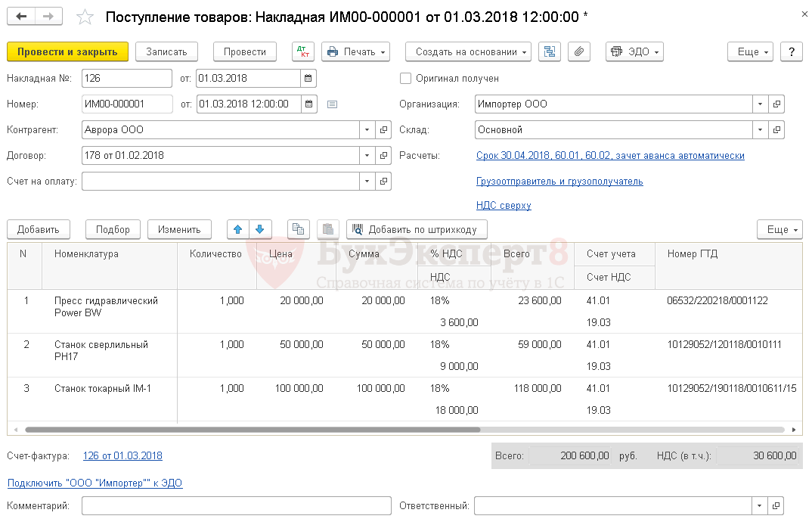This screenshot has width=812, height=522.
Task: Open Создать на основании menu
Action: pyautogui.click(x=468, y=51)
